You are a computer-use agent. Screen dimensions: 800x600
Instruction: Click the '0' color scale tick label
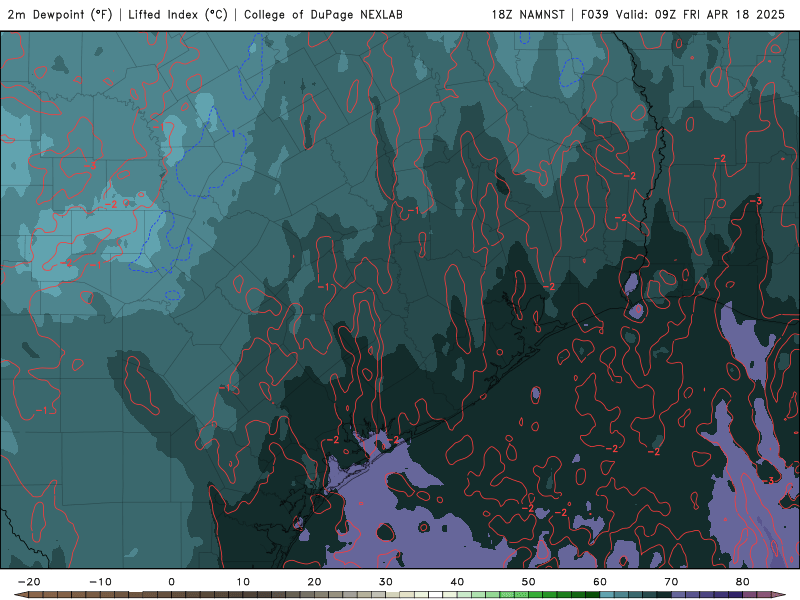coord(171,582)
